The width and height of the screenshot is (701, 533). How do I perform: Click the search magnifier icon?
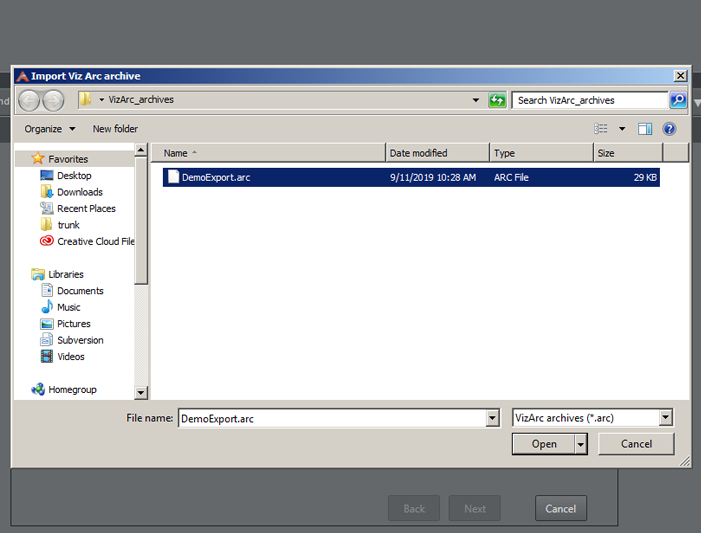pos(678,100)
